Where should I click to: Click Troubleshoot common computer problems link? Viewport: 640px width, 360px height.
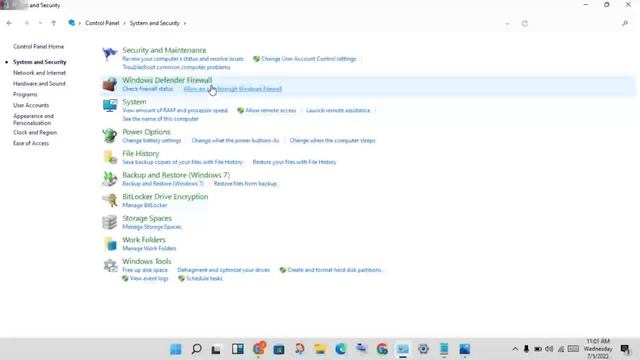pos(176,67)
